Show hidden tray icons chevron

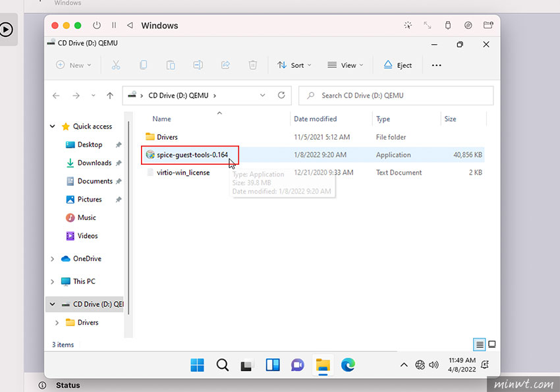pos(404,365)
